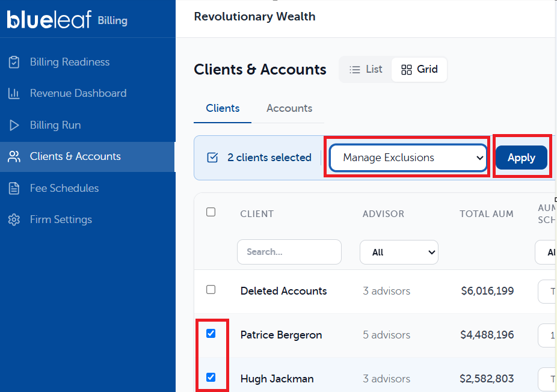Screen dimensions: 557x392
Task: Click the Clients & Accounts people icon
Action: pos(14,156)
